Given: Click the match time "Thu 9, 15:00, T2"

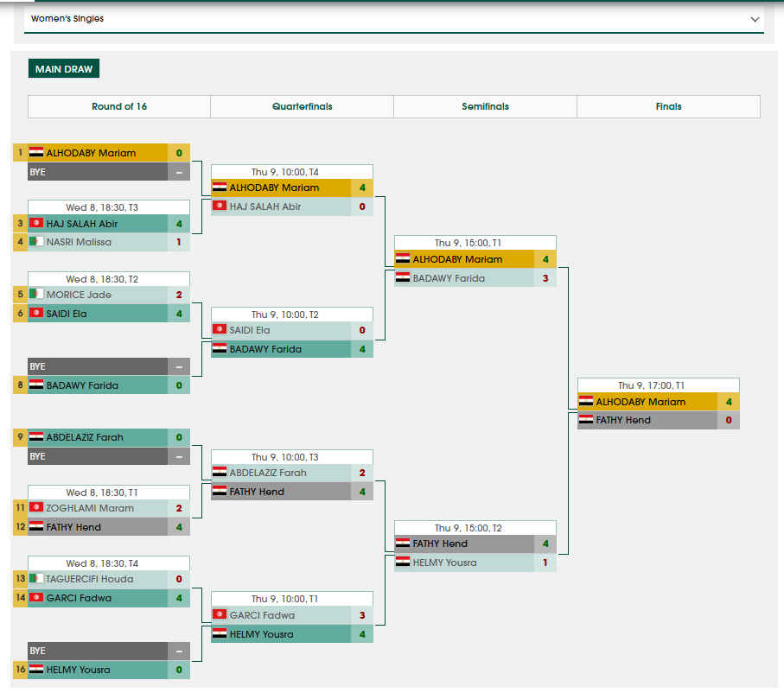Looking at the screenshot, I should click(x=468, y=528).
